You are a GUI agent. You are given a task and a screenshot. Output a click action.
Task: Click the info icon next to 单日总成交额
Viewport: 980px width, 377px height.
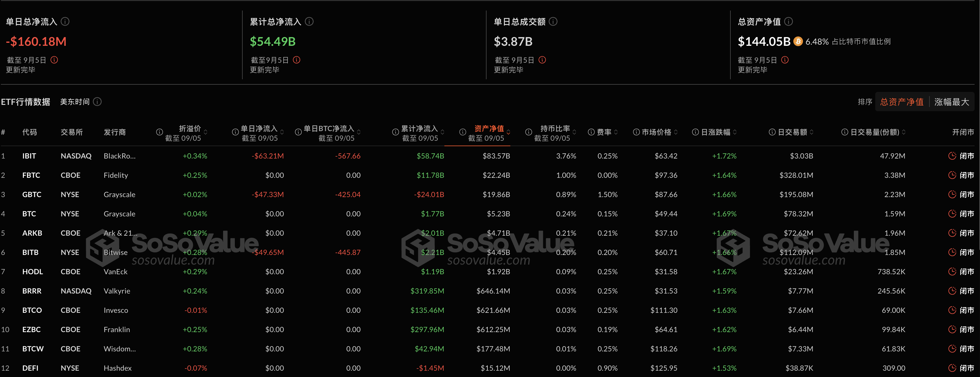click(554, 22)
